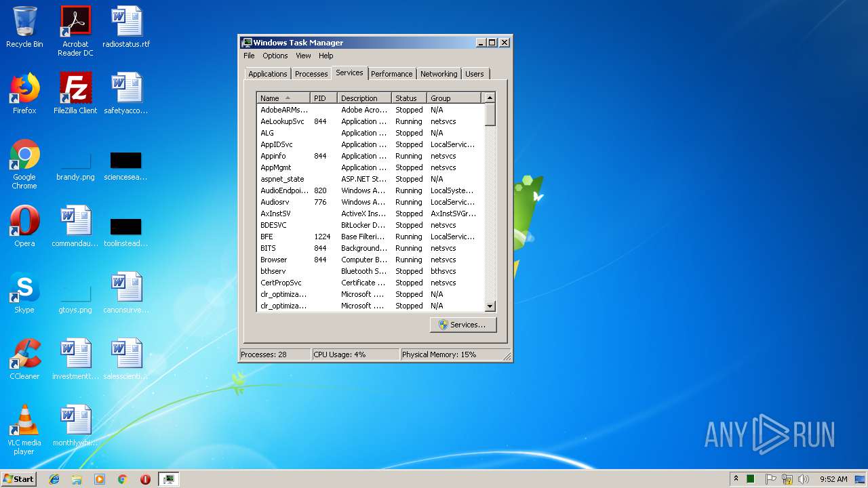Switch to the Applications tab
The height and width of the screenshot is (488, 868).
[x=268, y=74]
